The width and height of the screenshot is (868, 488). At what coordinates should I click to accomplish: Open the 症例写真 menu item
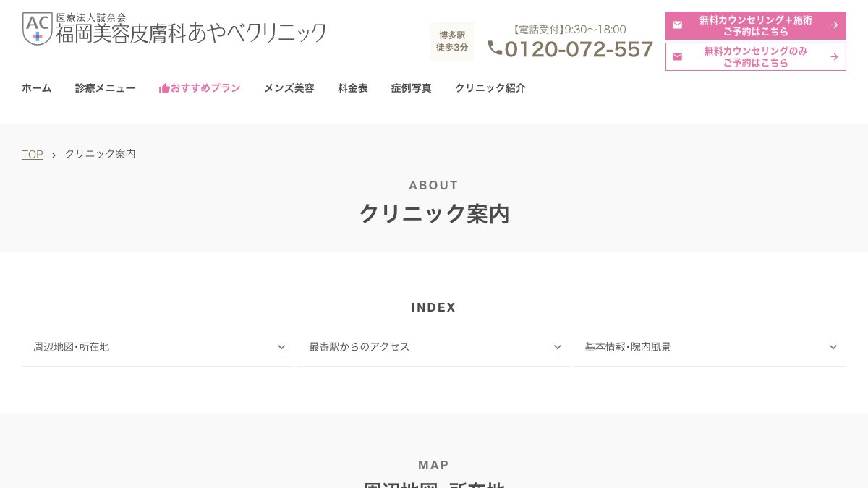point(412,88)
